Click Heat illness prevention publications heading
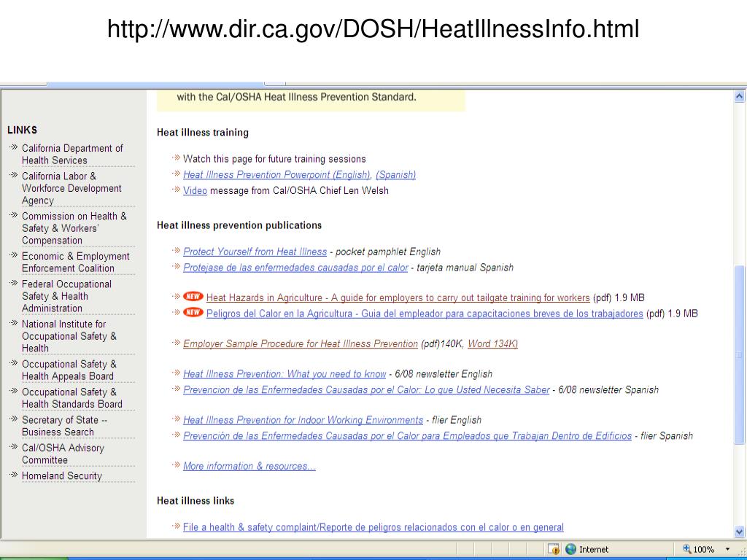The height and width of the screenshot is (560, 747). (x=239, y=225)
